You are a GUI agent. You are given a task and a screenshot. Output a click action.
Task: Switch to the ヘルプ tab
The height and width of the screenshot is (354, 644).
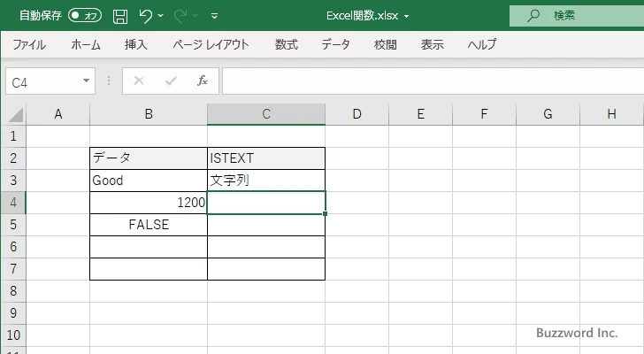point(482,44)
